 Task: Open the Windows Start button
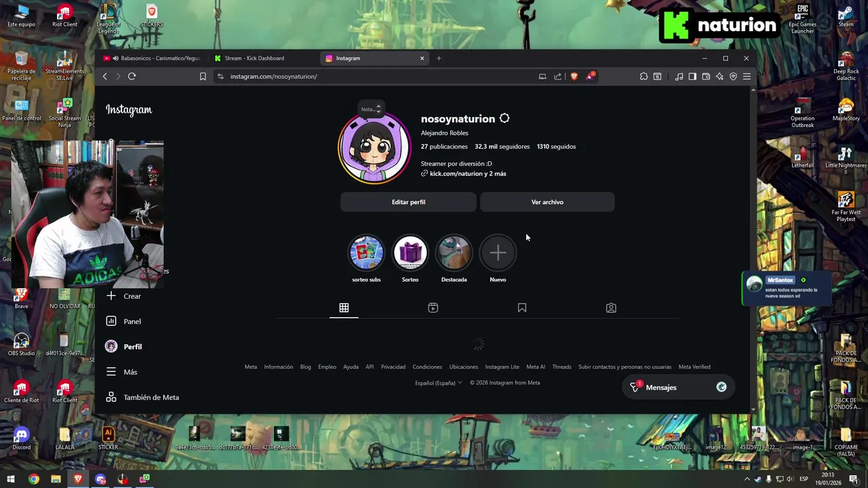[11, 479]
